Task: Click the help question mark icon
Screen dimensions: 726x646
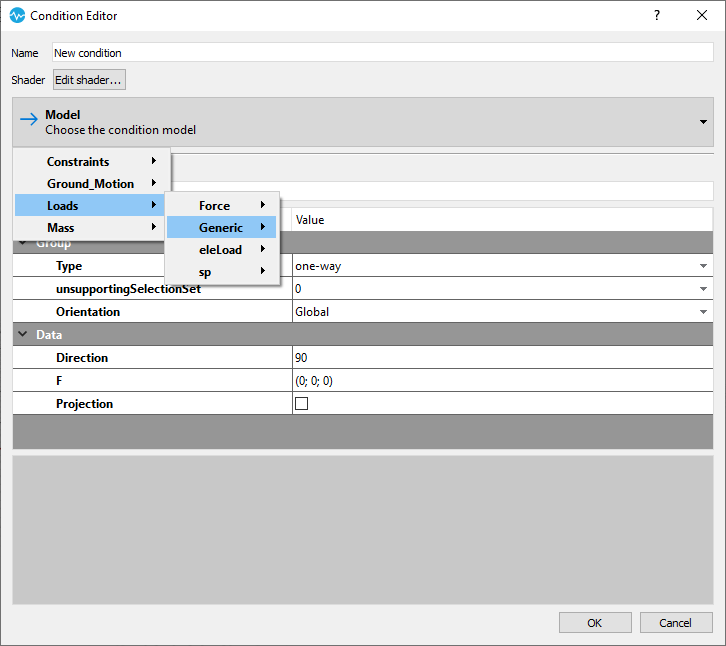Action: [x=657, y=16]
